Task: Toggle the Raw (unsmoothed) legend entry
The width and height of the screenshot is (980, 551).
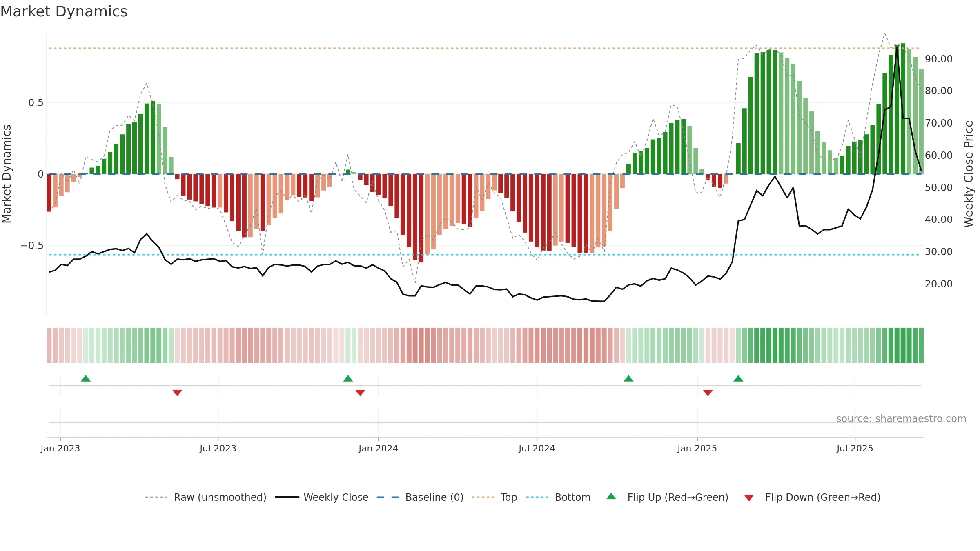Action: pyautogui.click(x=205, y=497)
